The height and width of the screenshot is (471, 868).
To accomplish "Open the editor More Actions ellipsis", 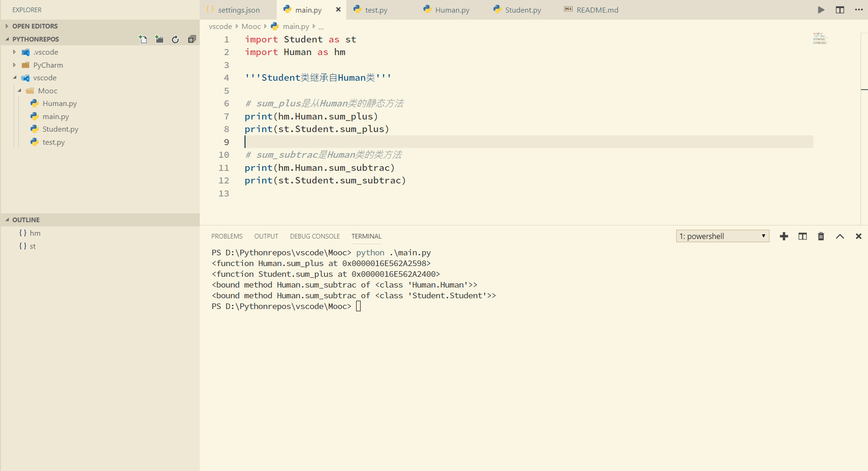I will tap(859, 10).
